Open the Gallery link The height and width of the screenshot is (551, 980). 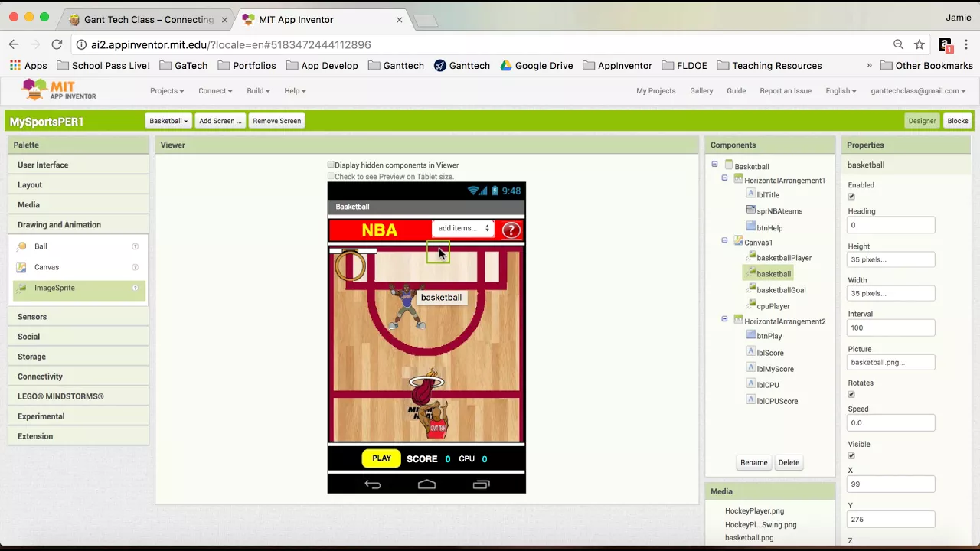coord(701,90)
